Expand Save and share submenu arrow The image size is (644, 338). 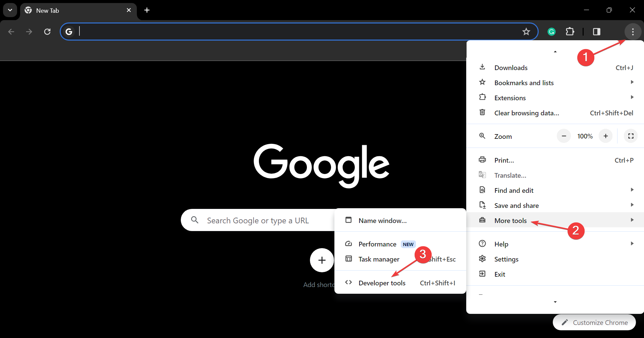pos(632,205)
